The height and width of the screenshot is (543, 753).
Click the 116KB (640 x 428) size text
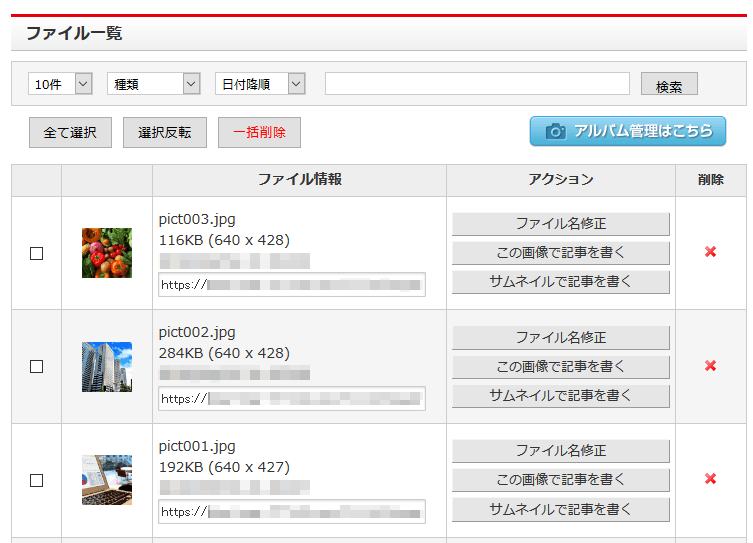point(224,240)
